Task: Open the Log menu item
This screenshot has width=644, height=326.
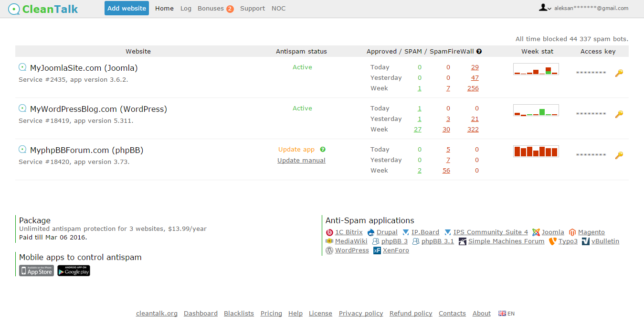Action: 186,8
